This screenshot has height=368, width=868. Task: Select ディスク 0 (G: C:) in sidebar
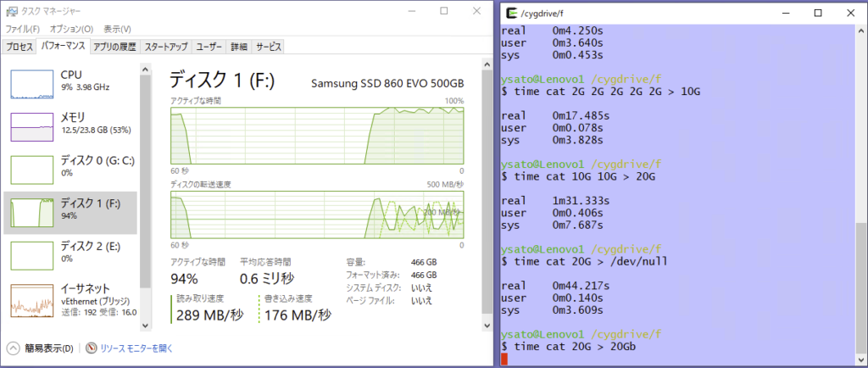click(x=31, y=170)
